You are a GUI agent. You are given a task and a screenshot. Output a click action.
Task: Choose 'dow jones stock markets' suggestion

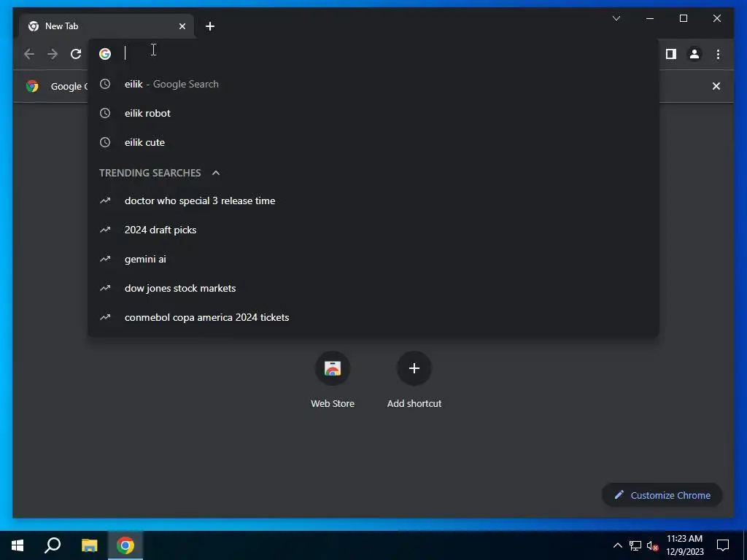click(x=373, y=287)
